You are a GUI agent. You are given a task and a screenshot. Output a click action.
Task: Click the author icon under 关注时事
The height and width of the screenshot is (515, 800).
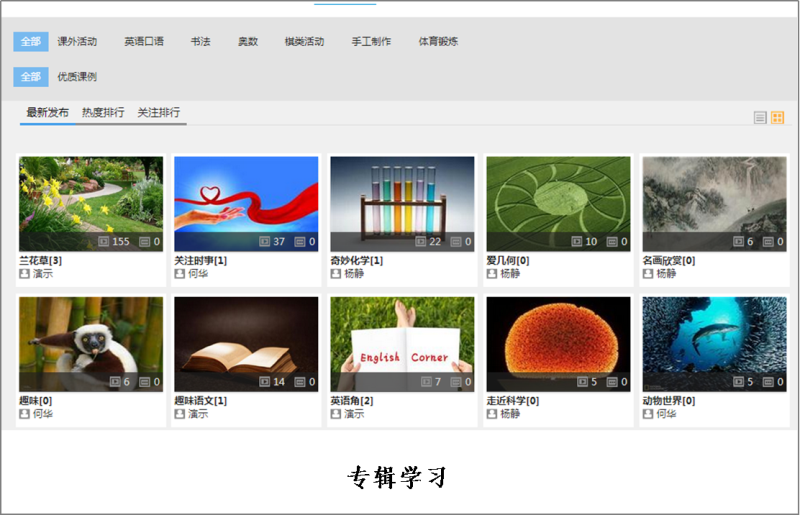180,274
